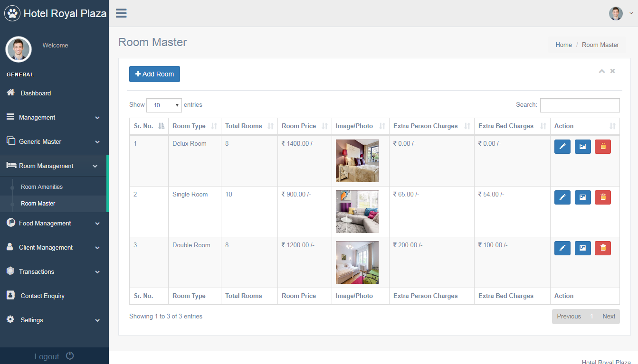This screenshot has width=638, height=364.
Task: Go to page 1 in pagination
Action: tap(591, 317)
